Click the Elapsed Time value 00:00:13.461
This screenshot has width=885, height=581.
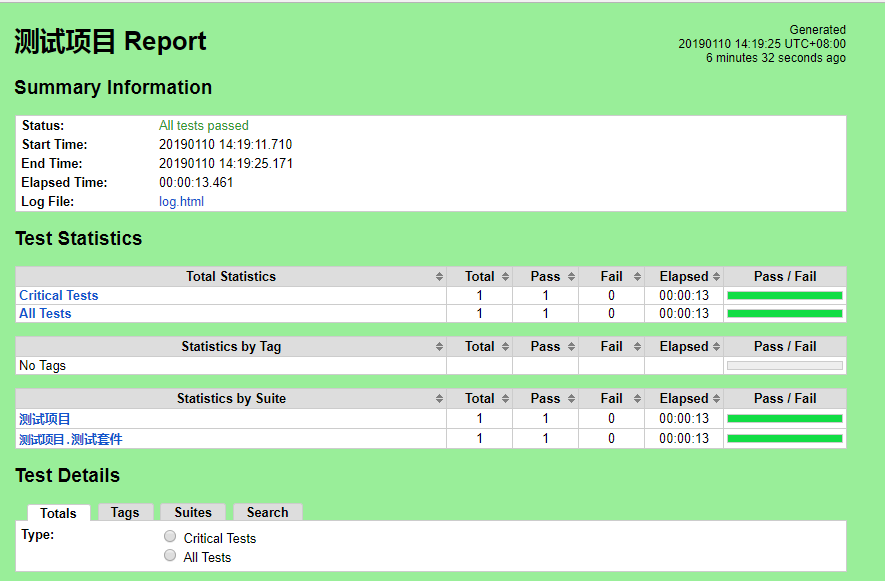[x=196, y=182]
